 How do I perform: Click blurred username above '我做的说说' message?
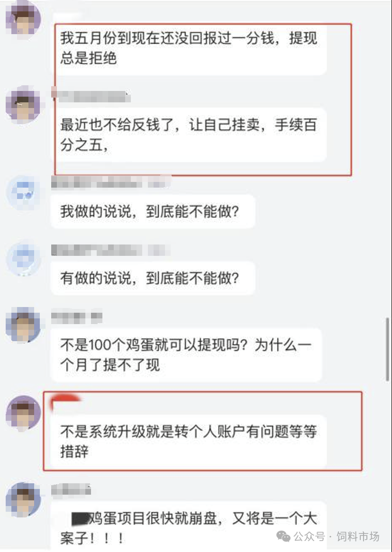(x=111, y=182)
